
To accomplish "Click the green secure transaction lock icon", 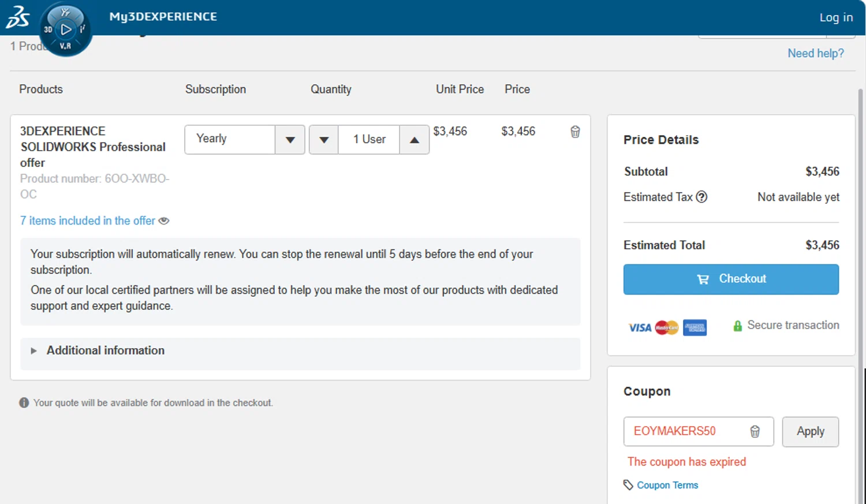I will (737, 326).
